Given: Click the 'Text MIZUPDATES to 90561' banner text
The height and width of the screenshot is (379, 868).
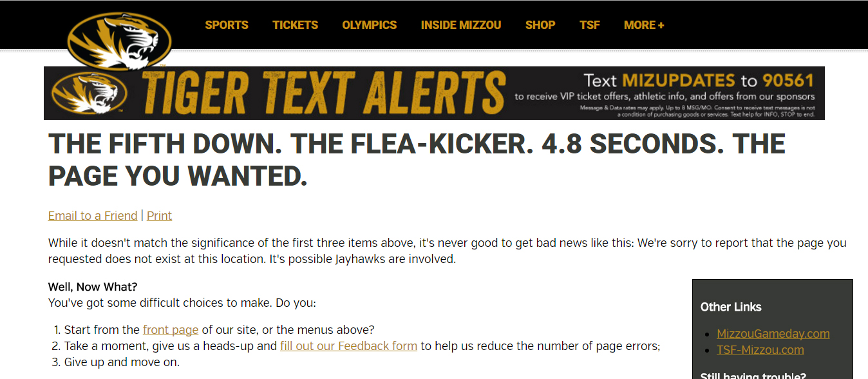Looking at the screenshot, I should [x=699, y=81].
